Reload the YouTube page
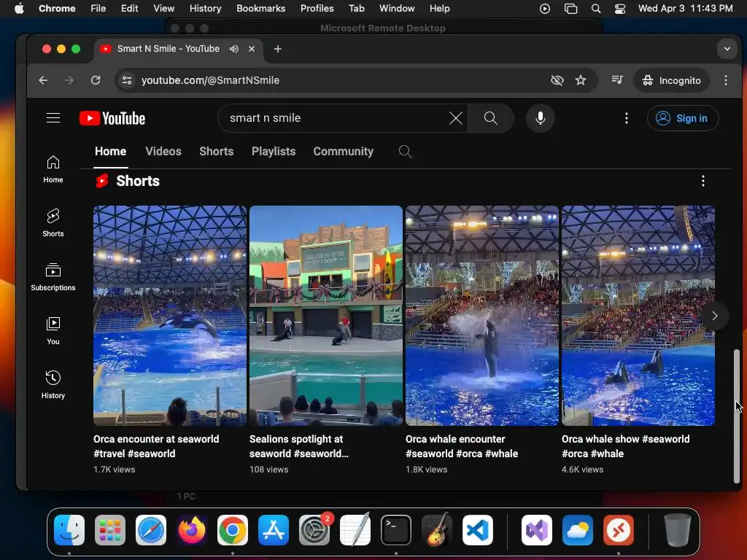The width and height of the screenshot is (747, 560). (x=96, y=80)
